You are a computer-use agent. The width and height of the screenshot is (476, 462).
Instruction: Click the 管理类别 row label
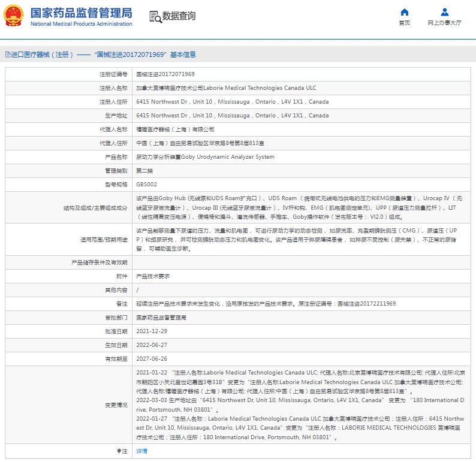click(116, 171)
